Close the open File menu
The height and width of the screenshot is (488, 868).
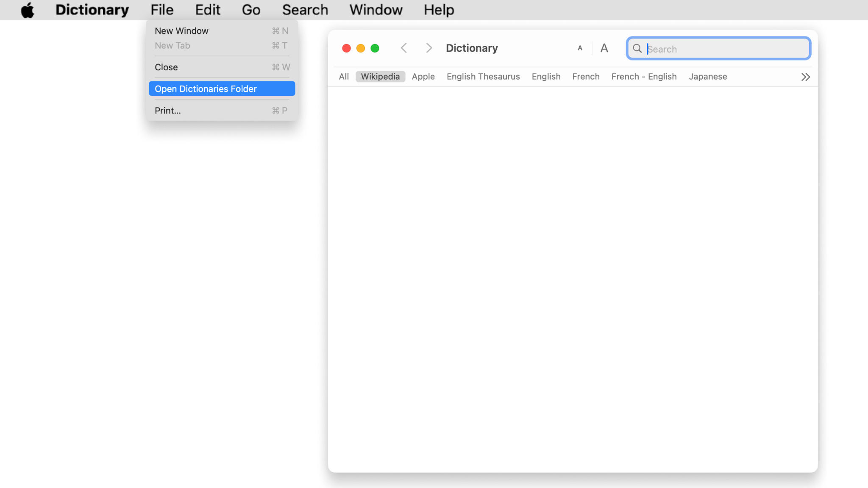(162, 10)
